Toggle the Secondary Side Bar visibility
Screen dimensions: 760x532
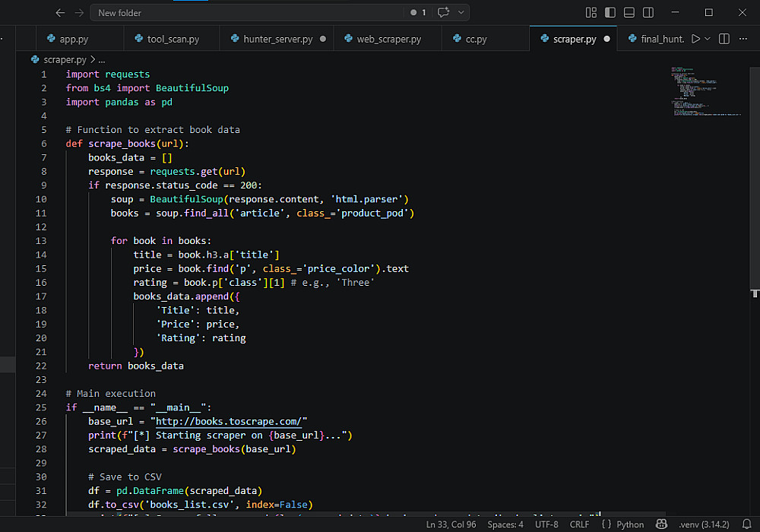click(648, 12)
